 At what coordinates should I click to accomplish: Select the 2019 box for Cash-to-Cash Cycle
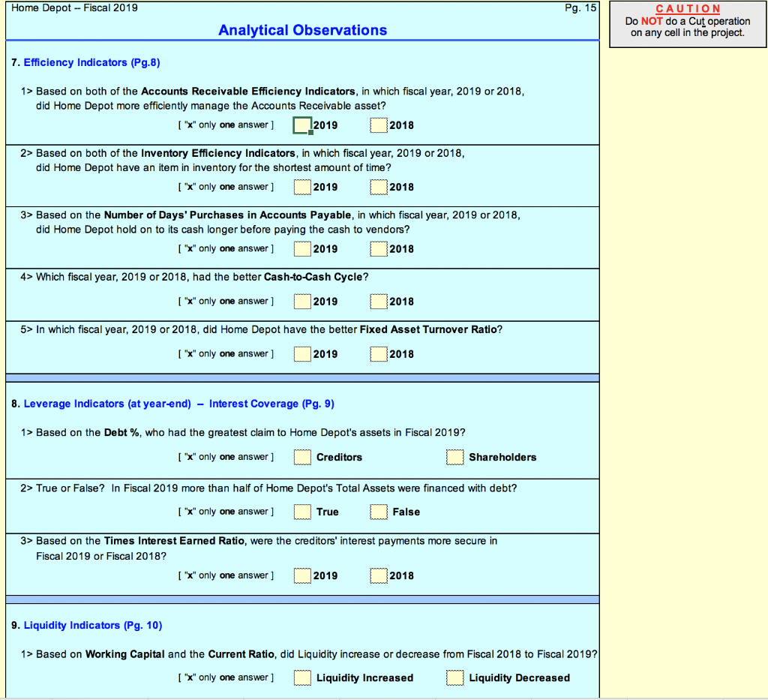tap(302, 302)
